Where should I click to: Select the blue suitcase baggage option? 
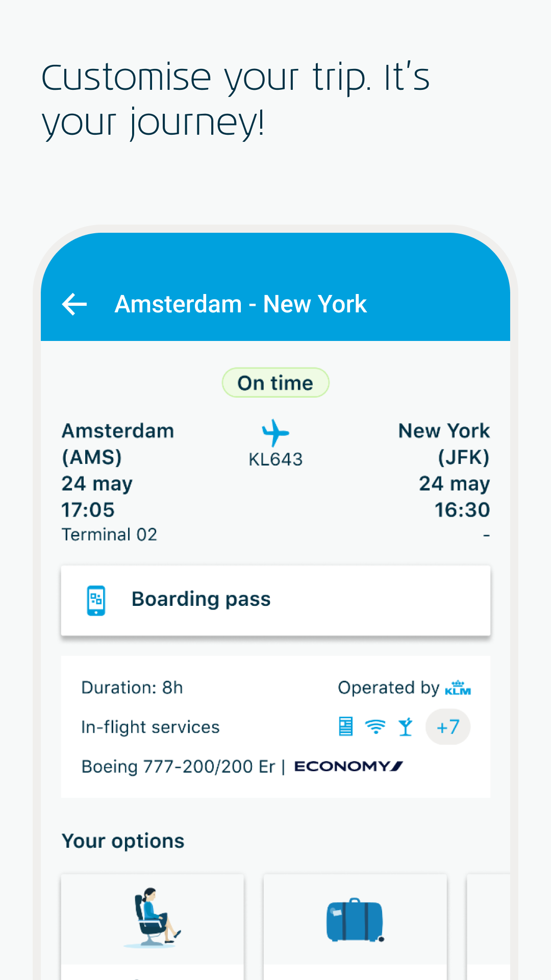click(355, 920)
